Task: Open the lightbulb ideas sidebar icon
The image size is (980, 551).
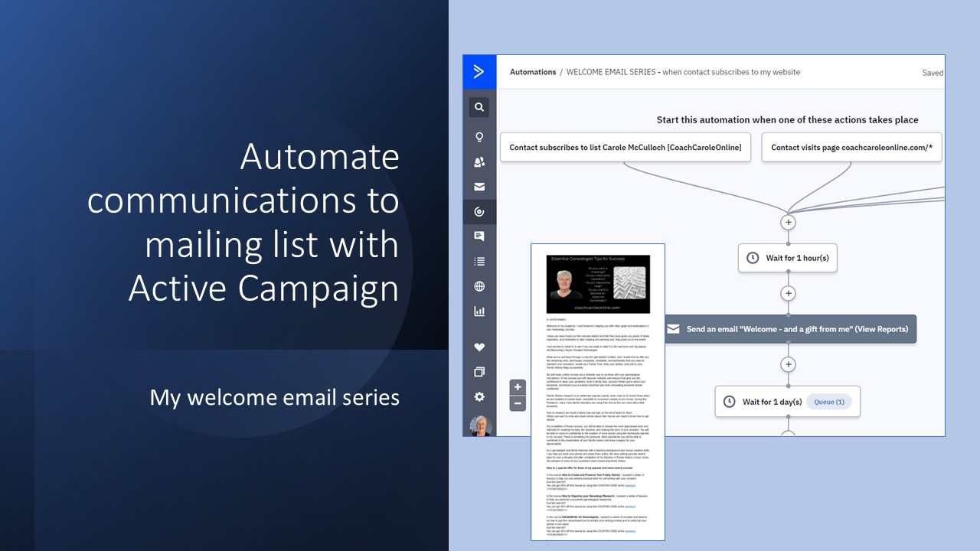Action: click(479, 137)
